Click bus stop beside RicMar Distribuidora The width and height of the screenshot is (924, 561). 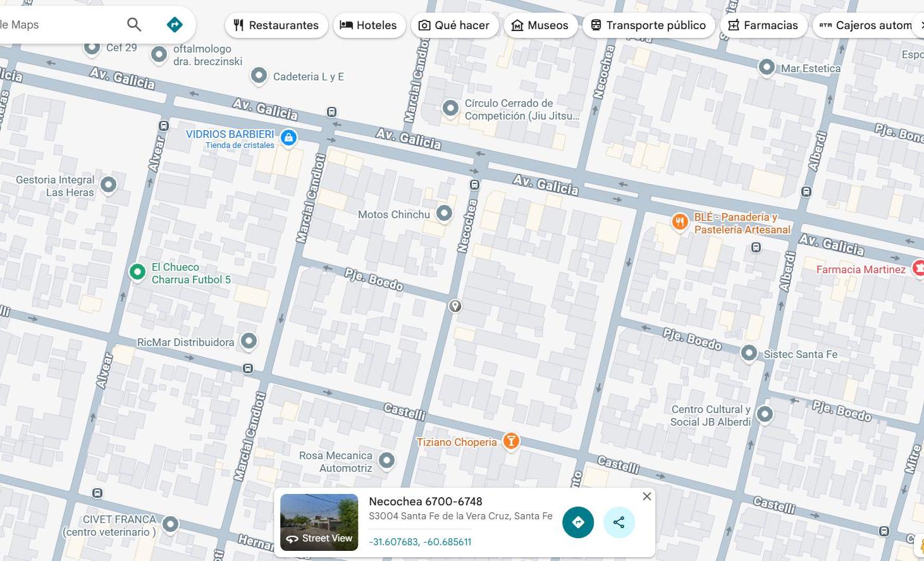coord(248,368)
